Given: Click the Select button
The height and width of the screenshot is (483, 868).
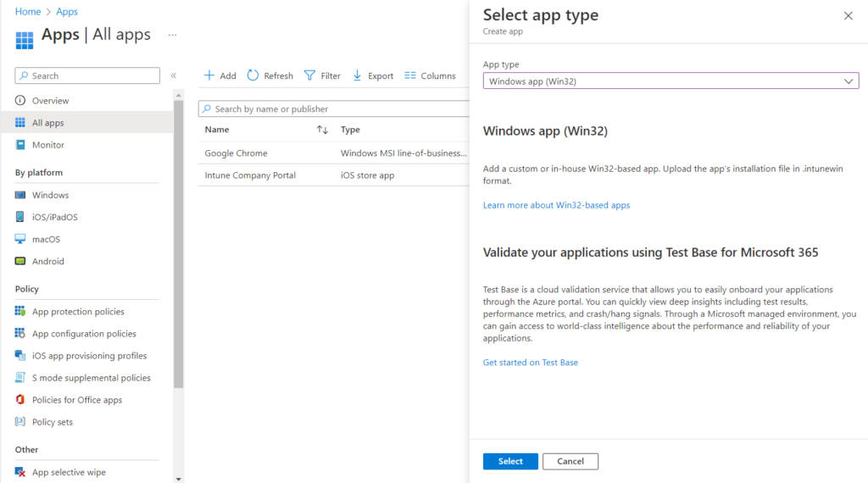Looking at the screenshot, I should click(x=510, y=462).
